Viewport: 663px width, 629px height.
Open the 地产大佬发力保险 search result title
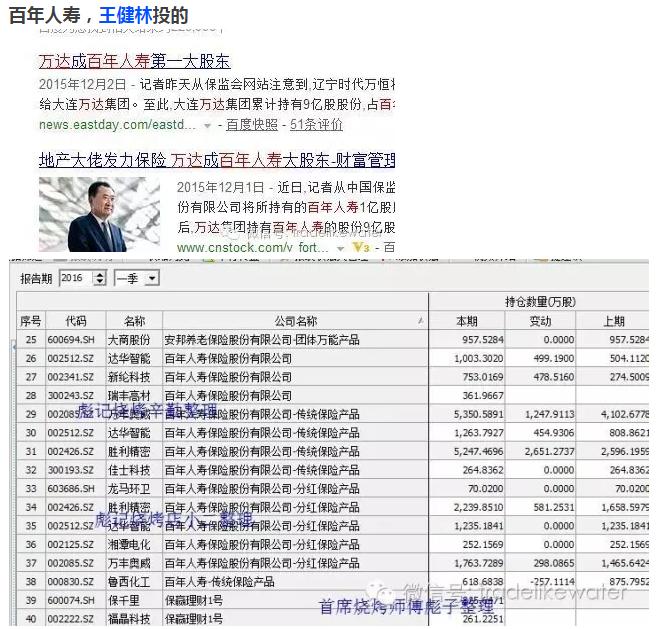pyautogui.click(x=217, y=161)
